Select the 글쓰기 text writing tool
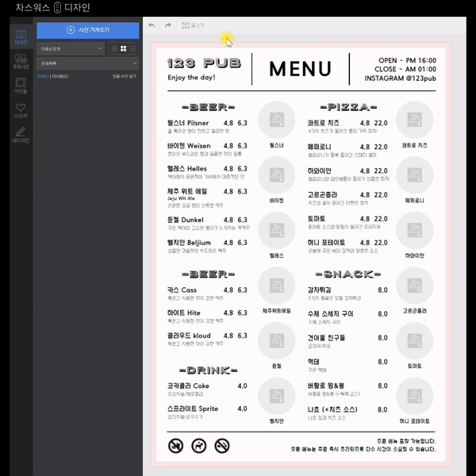 (193, 25)
